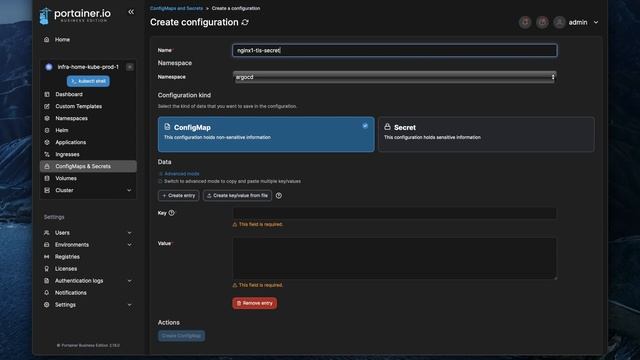
Task: Click the Namespaces sidebar icon
Action: [x=47, y=118]
